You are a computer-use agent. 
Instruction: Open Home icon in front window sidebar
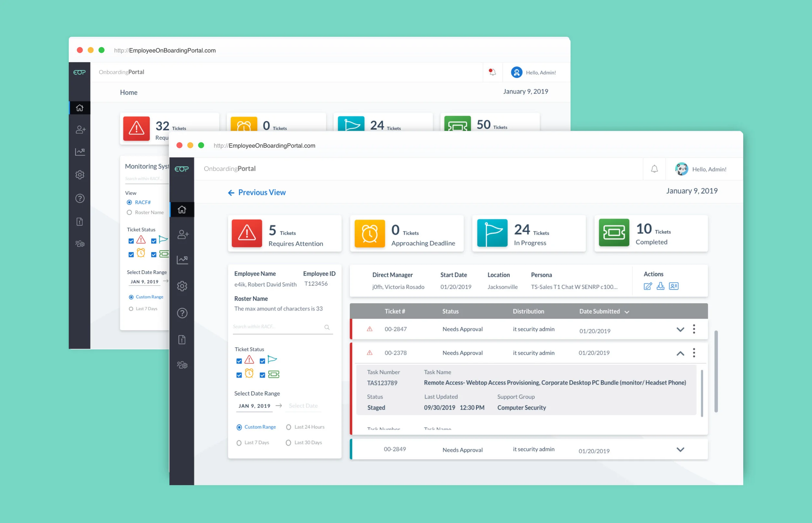point(182,210)
